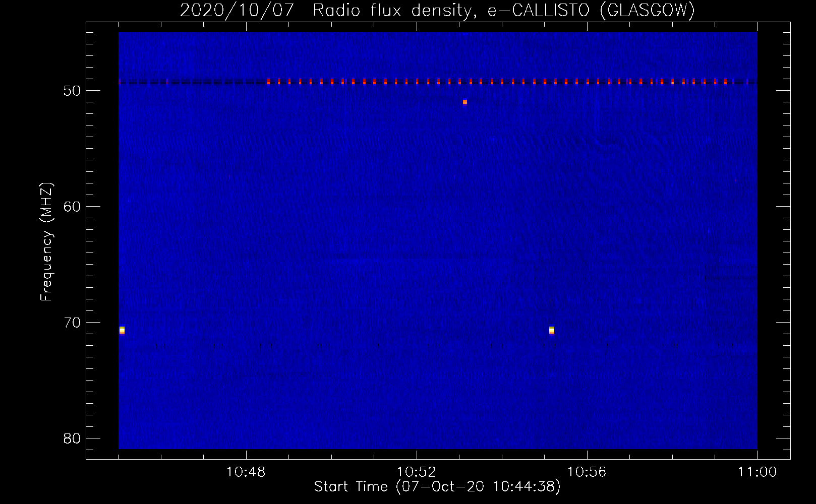Viewport: 816px width, 504px height.
Task: Click the 70 MHz frequency tick label
Action: [x=72, y=323]
